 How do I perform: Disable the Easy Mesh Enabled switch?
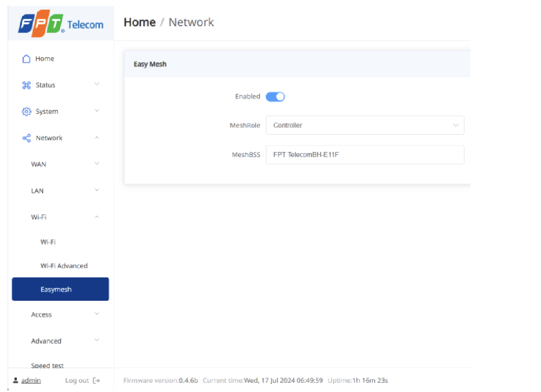pos(275,97)
